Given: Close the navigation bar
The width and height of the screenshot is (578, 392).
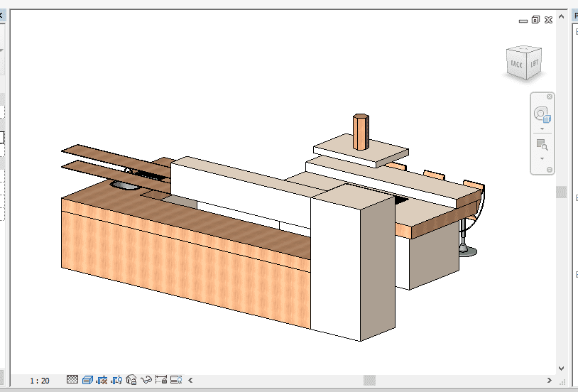Looking at the screenshot, I should coord(550,97).
